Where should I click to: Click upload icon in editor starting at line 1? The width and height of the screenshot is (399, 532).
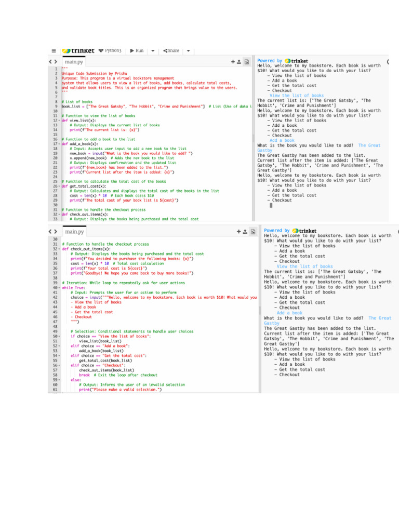click(239, 62)
